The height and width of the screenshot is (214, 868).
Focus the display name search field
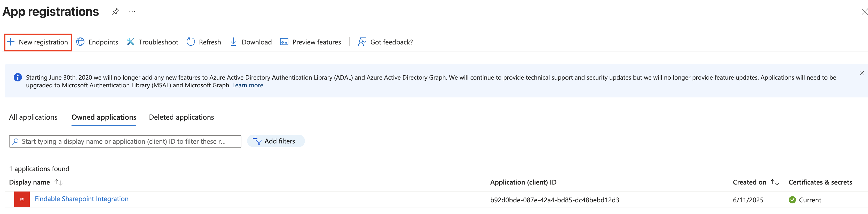[x=125, y=141]
